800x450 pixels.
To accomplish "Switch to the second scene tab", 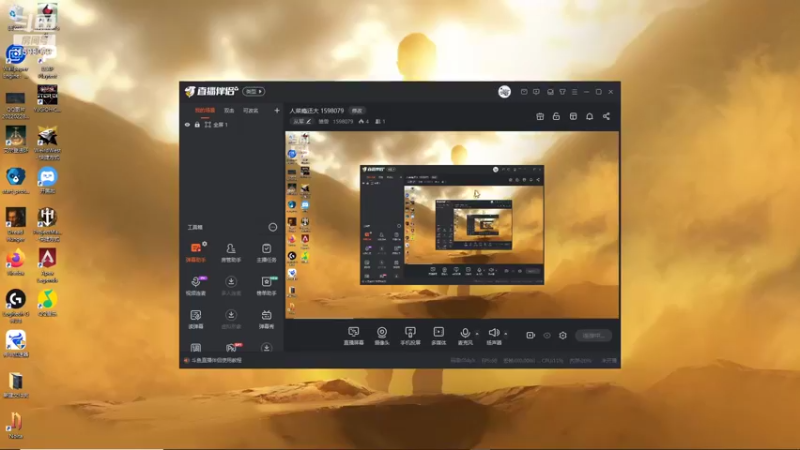I will pos(229,110).
